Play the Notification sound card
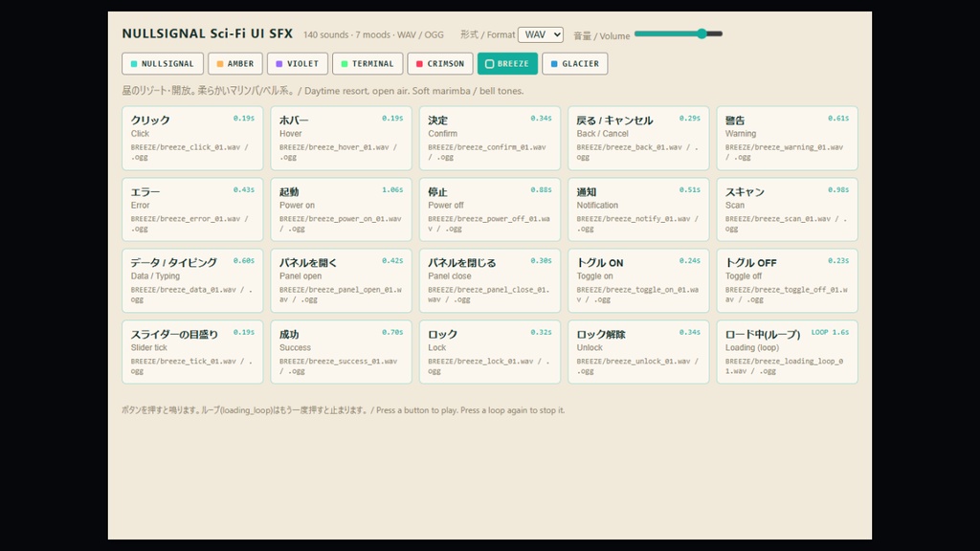Image resolution: width=980 pixels, height=551 pixels. click(638, 209)
